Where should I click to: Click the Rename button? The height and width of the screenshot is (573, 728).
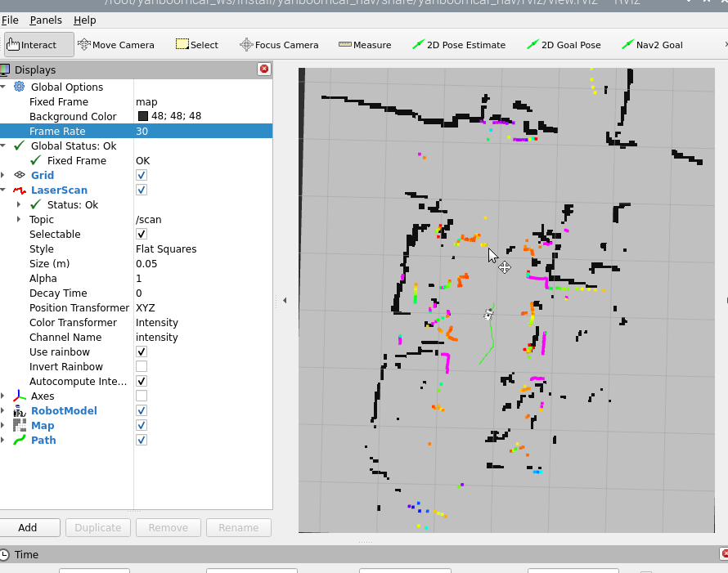coord(239,527)
